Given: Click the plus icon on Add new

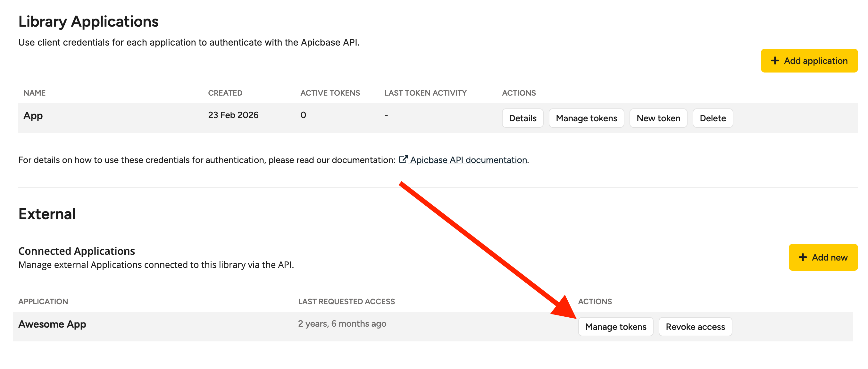Looking at the screenshot, I should pos(803,257).
